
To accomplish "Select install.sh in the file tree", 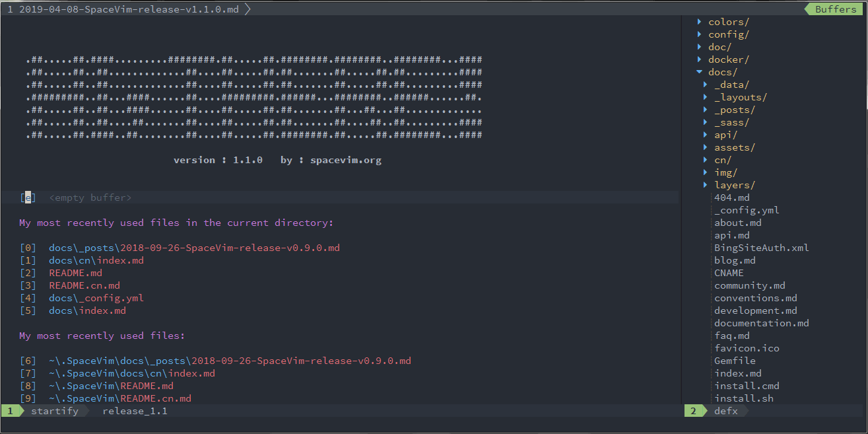I will [744, 398].
